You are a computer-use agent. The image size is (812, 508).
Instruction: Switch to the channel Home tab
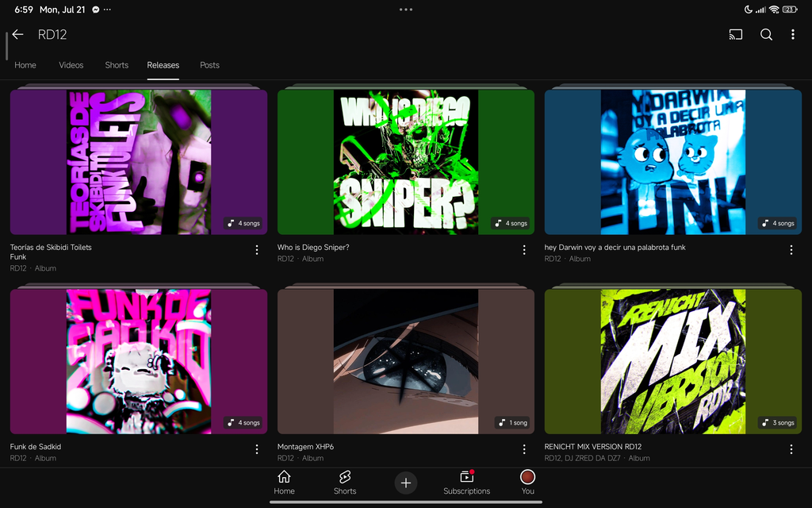25,65
